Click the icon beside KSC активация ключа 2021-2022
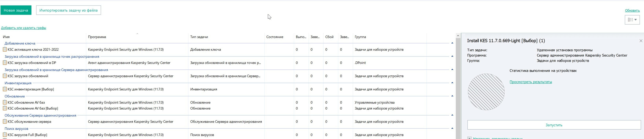The width and height of the screenshot is (644, 139). click(5, 49)
